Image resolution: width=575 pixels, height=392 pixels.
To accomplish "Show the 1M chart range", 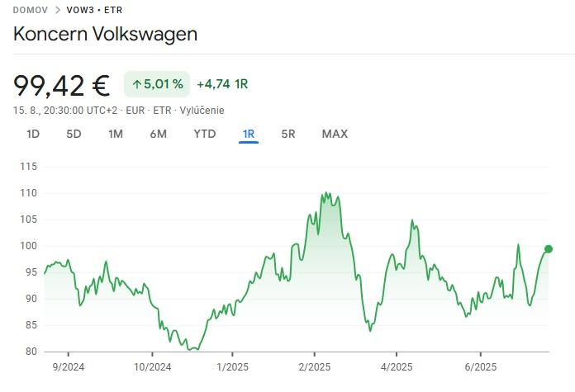I will 116,134.
